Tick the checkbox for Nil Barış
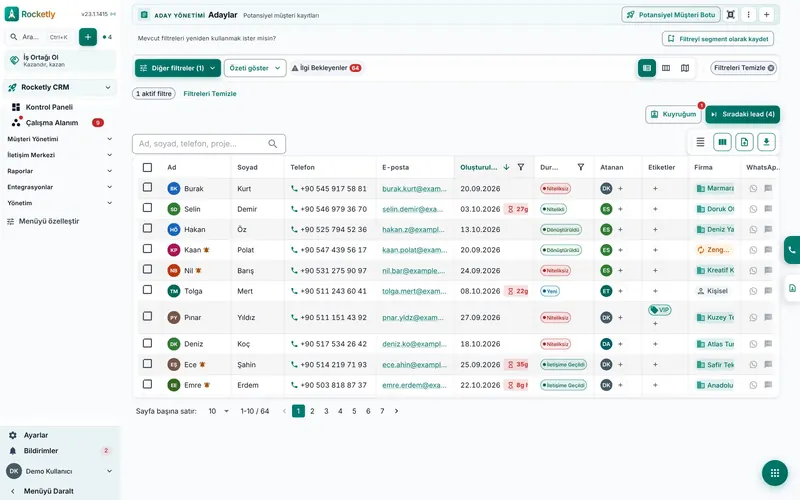800x500 pixels. coord(147,269)
